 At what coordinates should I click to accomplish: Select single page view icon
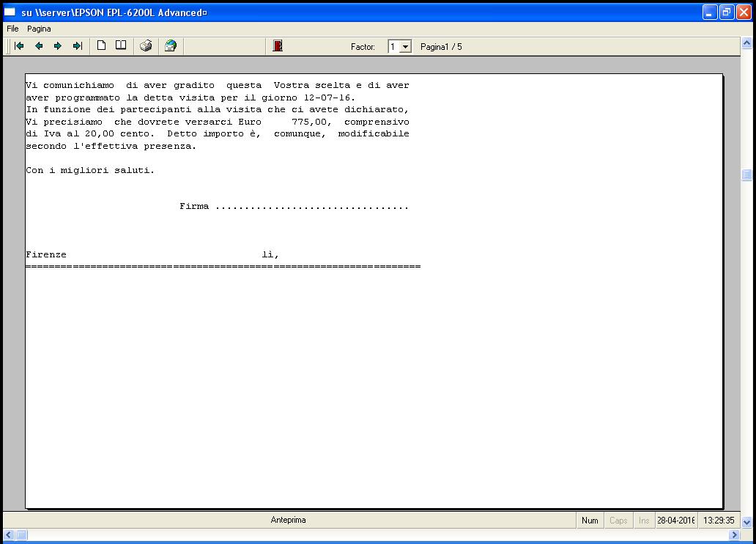click(101, 45)
